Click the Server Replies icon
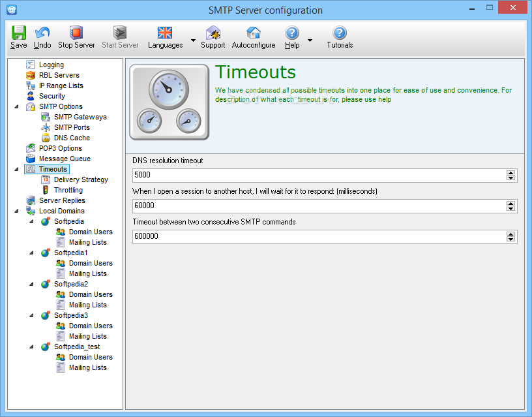The image size is (532, 417). click(x=31, y=201)
